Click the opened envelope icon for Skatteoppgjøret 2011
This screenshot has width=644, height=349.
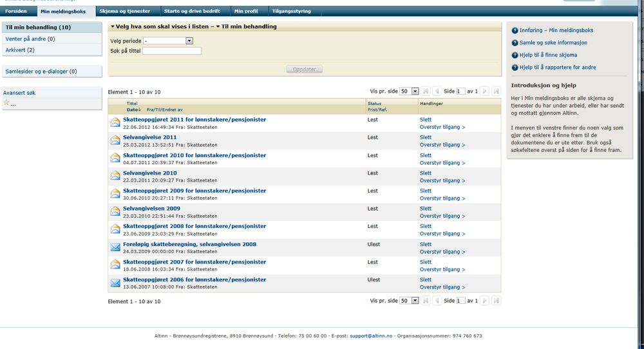115,122
